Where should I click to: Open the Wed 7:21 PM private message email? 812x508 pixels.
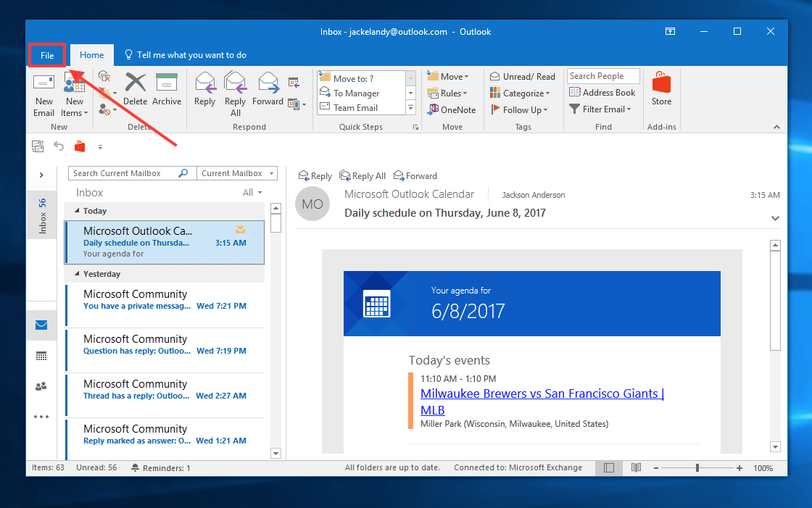[x=165, y=304]
